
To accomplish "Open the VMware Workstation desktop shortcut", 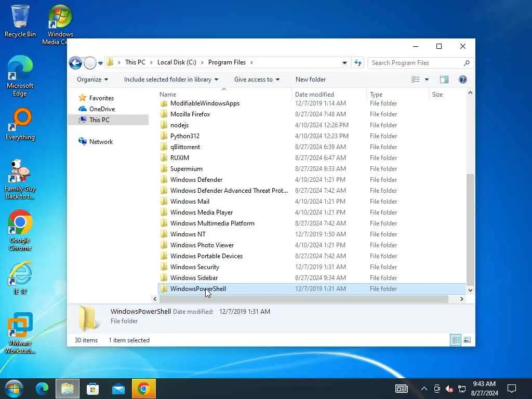I will pyautogui.click(x=20, y=333).
